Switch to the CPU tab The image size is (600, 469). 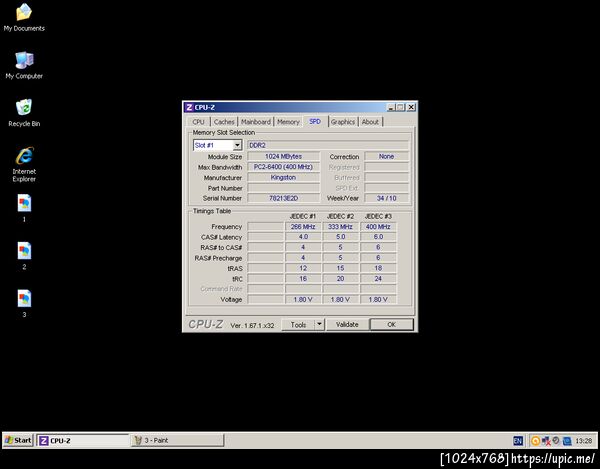(x=199, y=122)
